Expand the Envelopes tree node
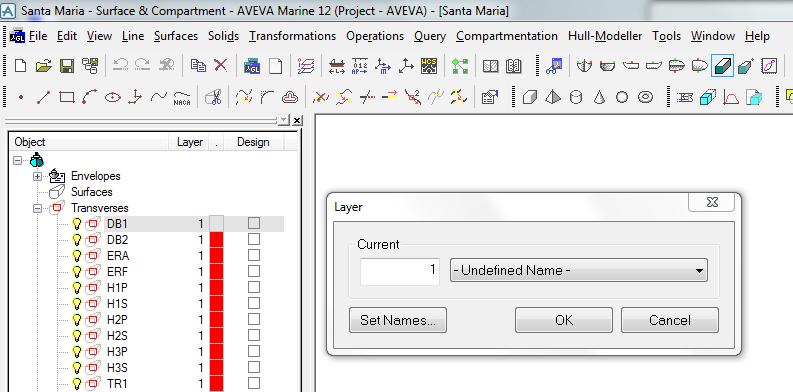This screenshot has width=793, height=392. point(37,177)
